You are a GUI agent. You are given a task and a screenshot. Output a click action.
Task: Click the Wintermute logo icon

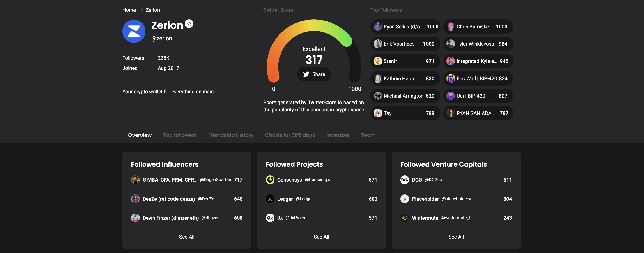pos(405,218)
